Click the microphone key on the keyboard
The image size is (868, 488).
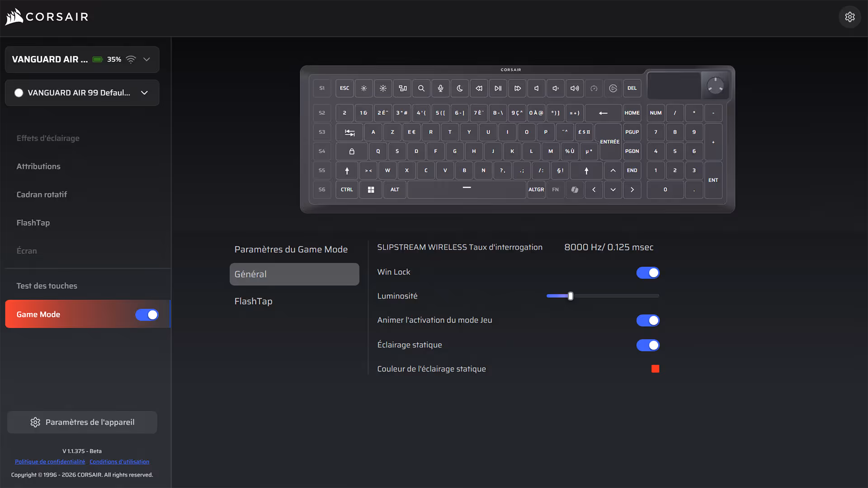pyautogui.click(x=440, y=88)
